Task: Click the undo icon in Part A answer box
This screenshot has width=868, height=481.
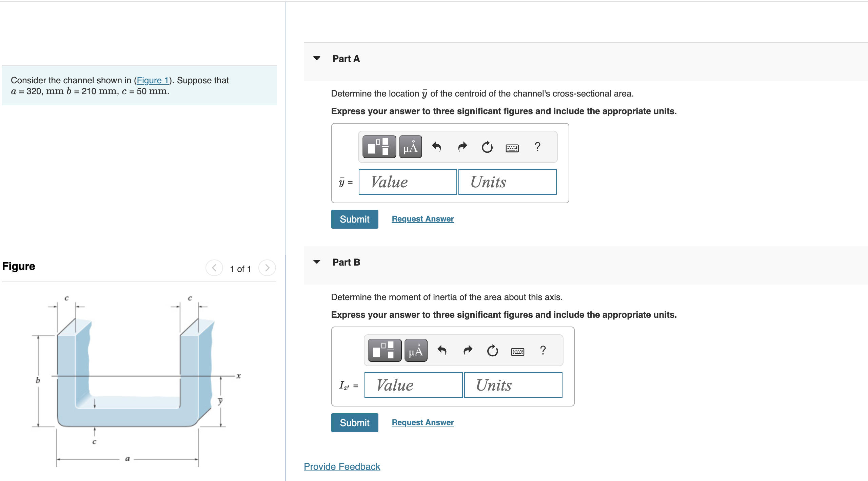Action: pos(437,146)
